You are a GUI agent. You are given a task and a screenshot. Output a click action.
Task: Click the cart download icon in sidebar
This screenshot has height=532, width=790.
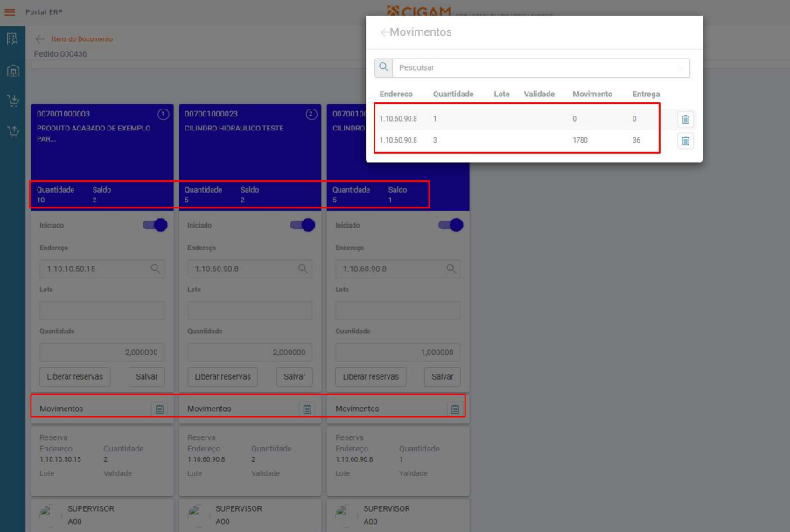[12, 101]
